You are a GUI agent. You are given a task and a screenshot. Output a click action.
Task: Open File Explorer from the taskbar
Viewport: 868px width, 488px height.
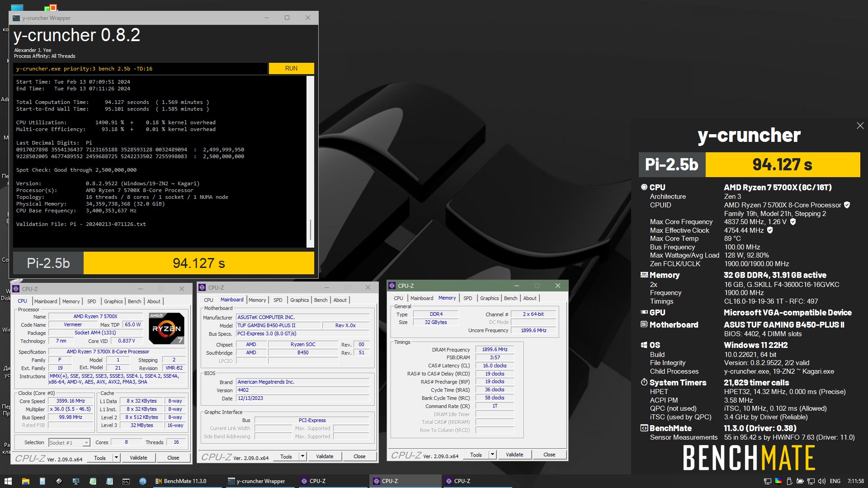tap(25, 481)
